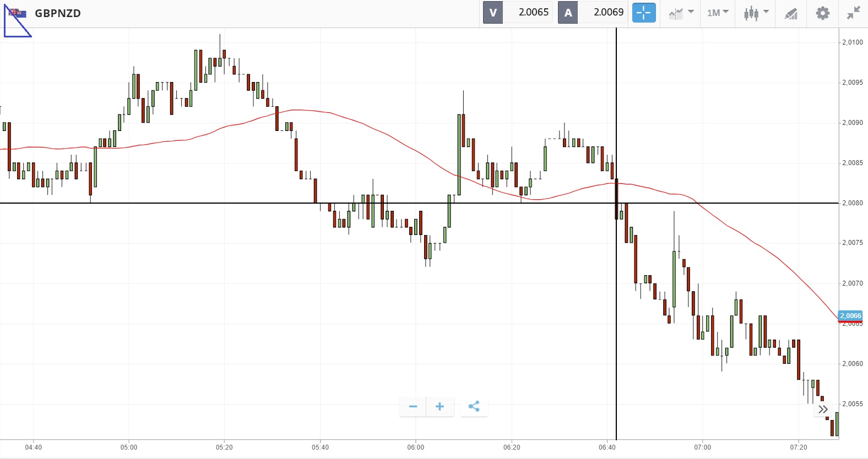Click the collapse chart arrows icon
Screen dimensions: 868x459
click(853, 13)
